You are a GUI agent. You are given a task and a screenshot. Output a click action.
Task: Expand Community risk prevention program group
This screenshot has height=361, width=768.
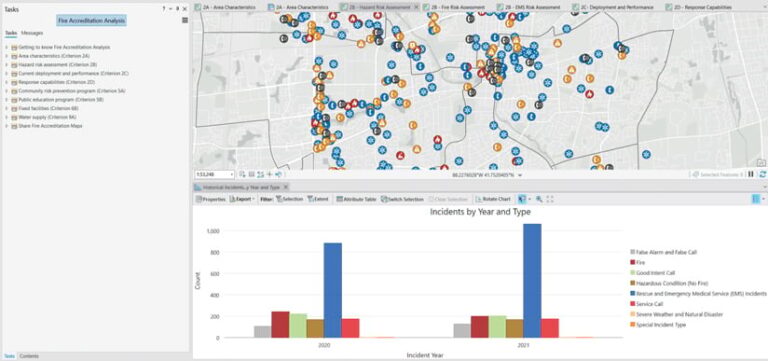pyautogui.click(x=7, y=91)
